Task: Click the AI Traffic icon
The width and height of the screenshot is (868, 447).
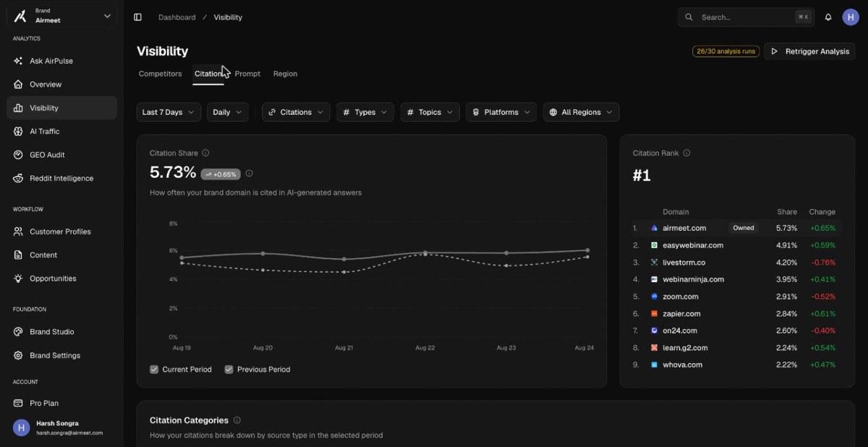Action: pyautogui.click(x=19, y=131)
